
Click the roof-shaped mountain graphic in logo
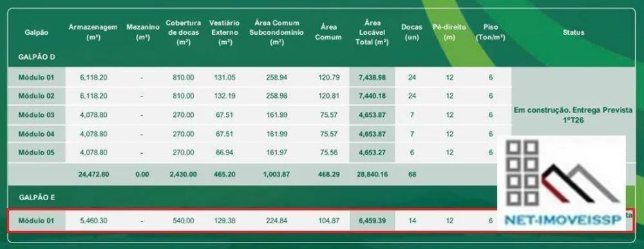(581, 183)
